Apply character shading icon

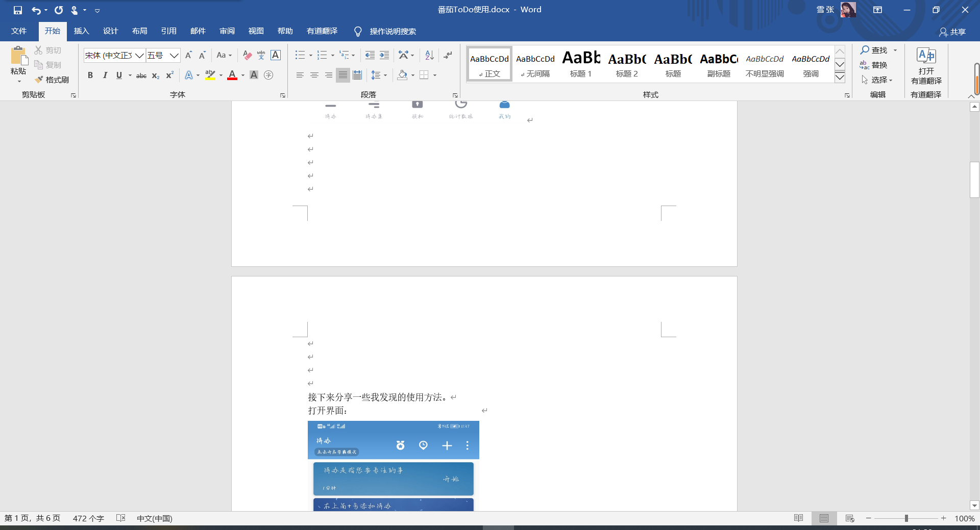(254, 75)
